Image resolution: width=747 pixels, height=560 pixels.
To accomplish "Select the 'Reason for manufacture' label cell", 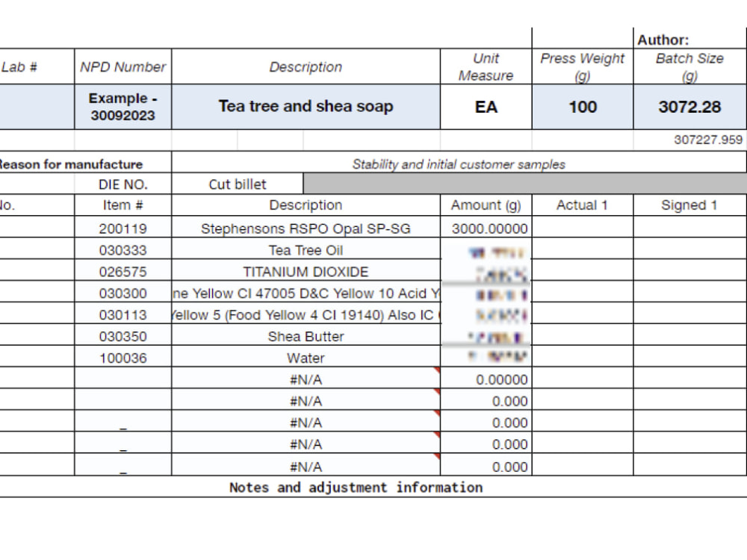I will tap(85, 163).
